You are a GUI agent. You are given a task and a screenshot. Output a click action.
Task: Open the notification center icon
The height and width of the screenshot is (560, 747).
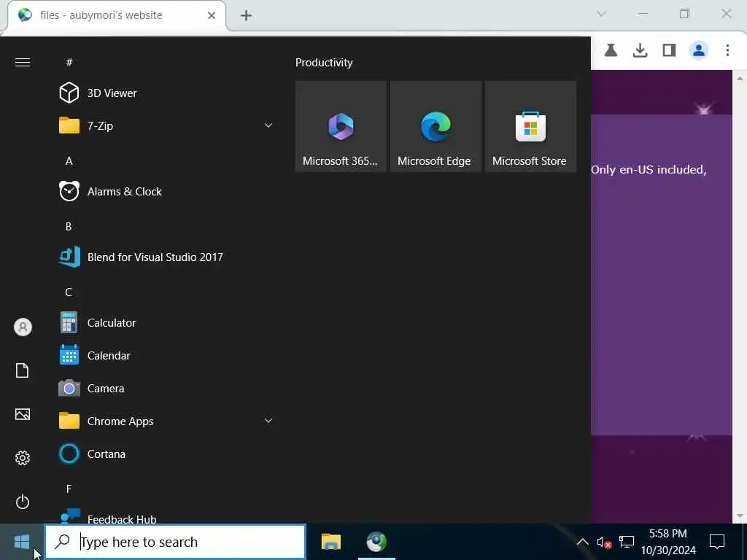click(717, 542)
